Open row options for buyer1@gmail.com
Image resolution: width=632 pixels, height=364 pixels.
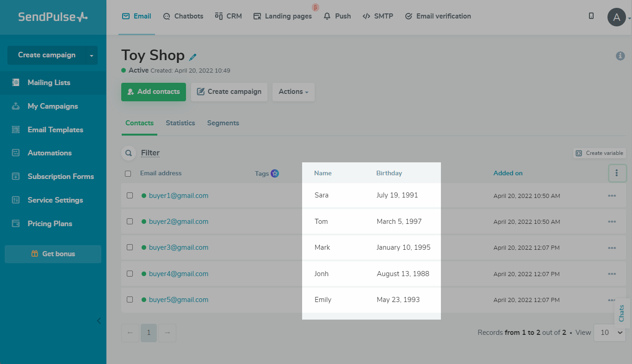(x=612, y=196)
